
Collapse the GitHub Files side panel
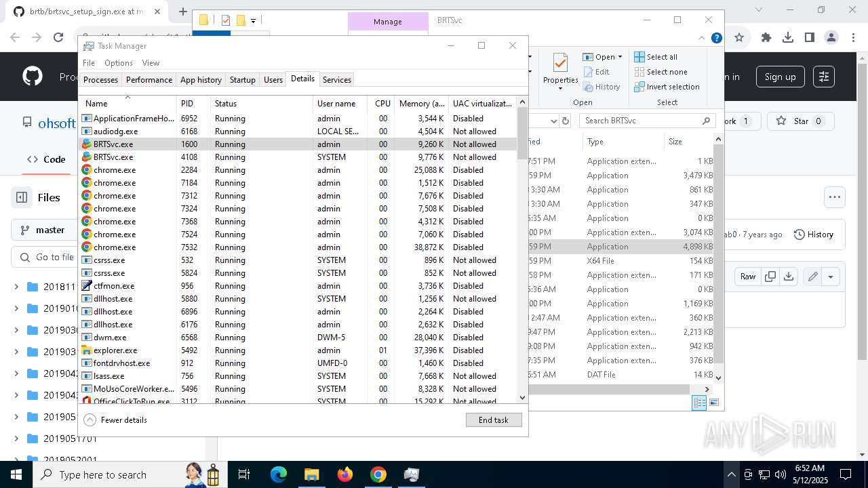click(x=22, y=197)
